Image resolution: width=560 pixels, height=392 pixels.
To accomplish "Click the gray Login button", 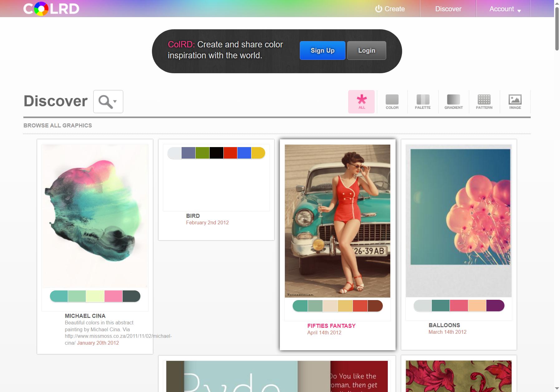I will pos(367,50).
